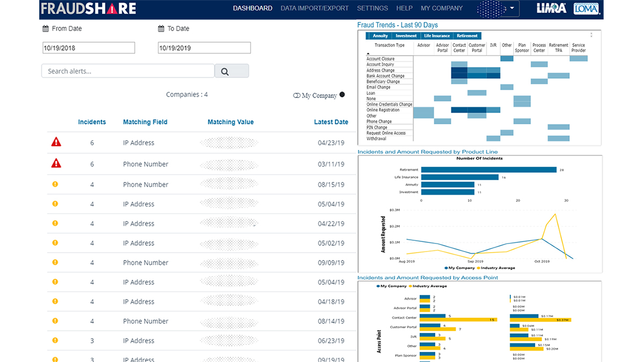Sort alerts by the Matching Field header
Image resolution: width=644 pixels, height=362 pixels.
pos(145,122)
